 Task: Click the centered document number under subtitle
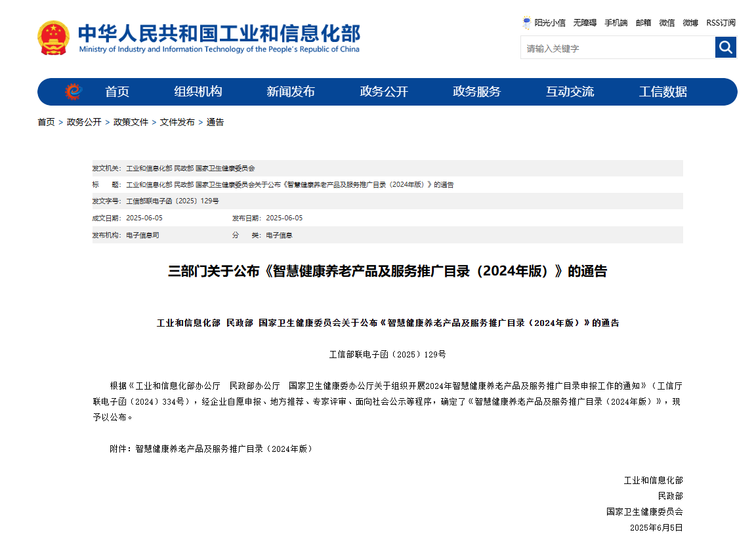click(x=388, y=355)
